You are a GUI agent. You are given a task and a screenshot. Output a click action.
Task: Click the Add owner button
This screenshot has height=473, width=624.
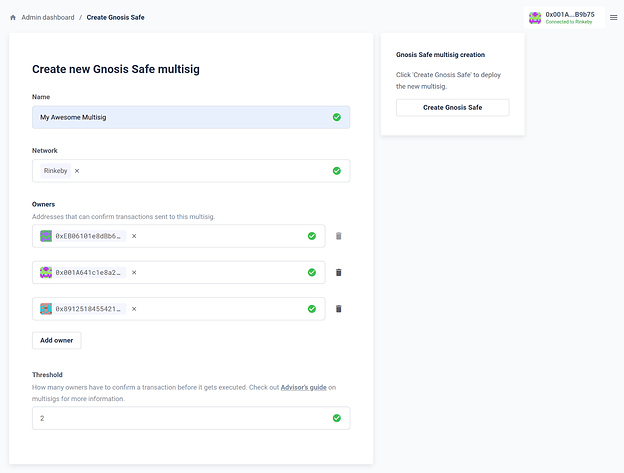[56, 340]
